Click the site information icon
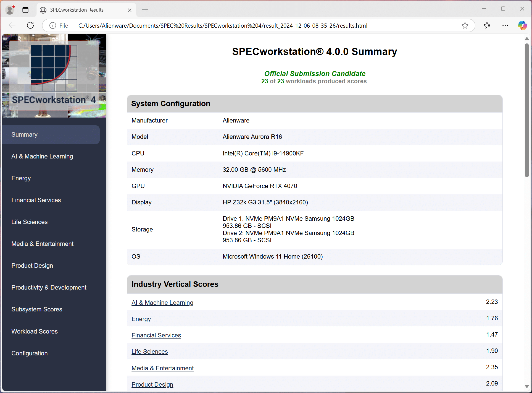The image size is (532, 393). pos(52,25)
